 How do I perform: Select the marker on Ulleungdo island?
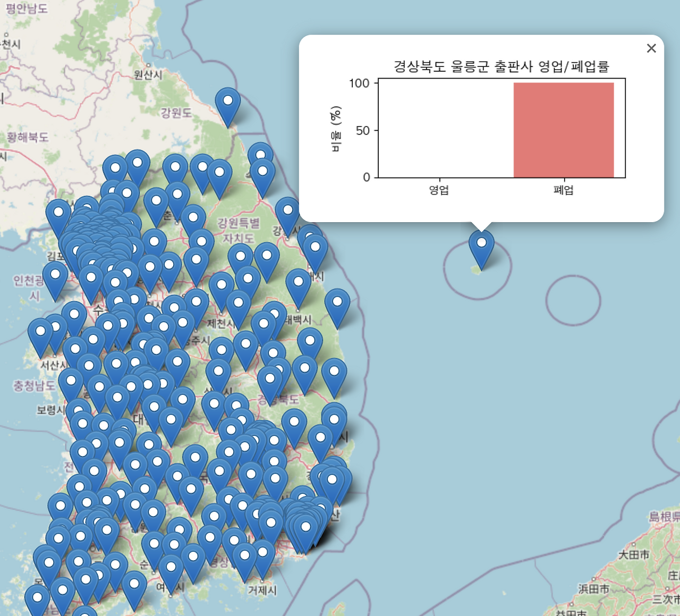(482, 242)
